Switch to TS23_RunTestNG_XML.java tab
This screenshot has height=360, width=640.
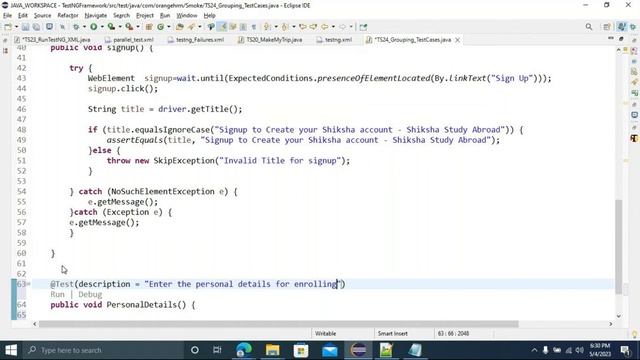[52, 40]
